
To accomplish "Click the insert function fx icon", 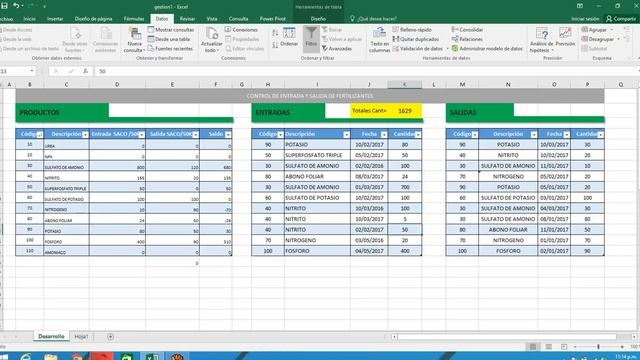I will pyautogui.click(x=85, y=71).
